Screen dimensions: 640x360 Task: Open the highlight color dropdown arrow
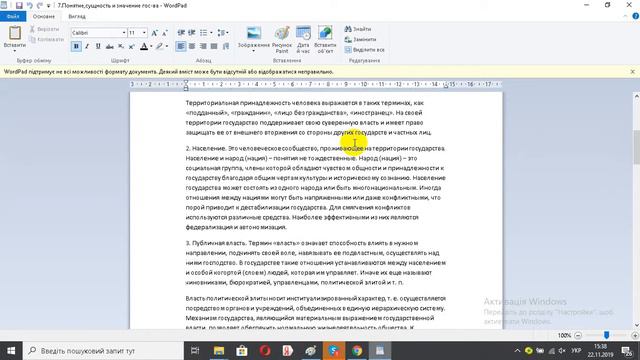pyautogui.click(x=167, y=47)
